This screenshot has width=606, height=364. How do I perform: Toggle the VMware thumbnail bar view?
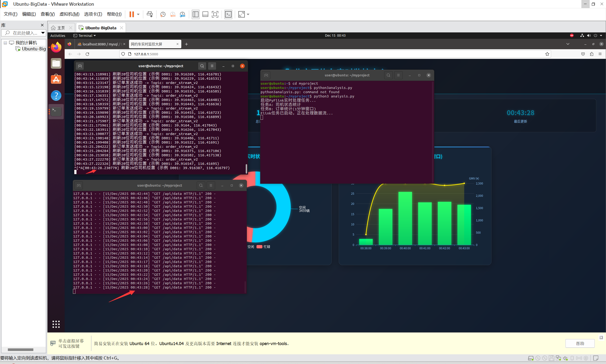(x=205, y=14)
